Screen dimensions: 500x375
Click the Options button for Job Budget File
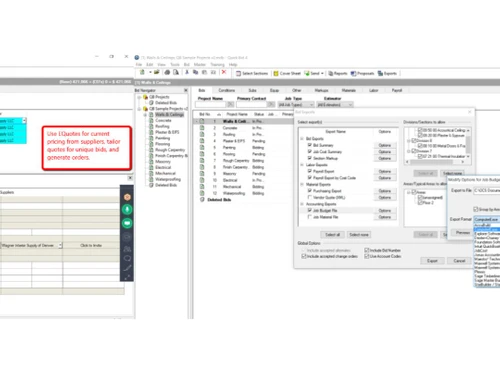click(x=385, y=210)
